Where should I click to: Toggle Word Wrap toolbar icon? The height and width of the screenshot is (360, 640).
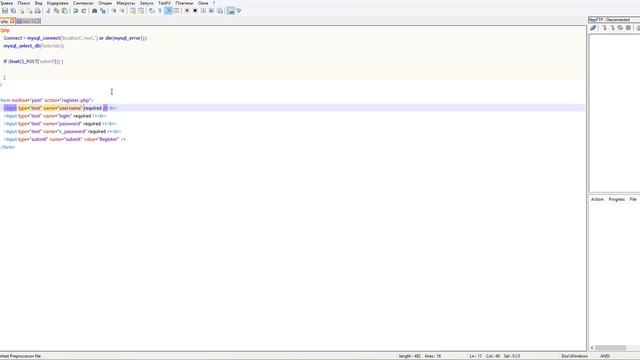point(151,11)
